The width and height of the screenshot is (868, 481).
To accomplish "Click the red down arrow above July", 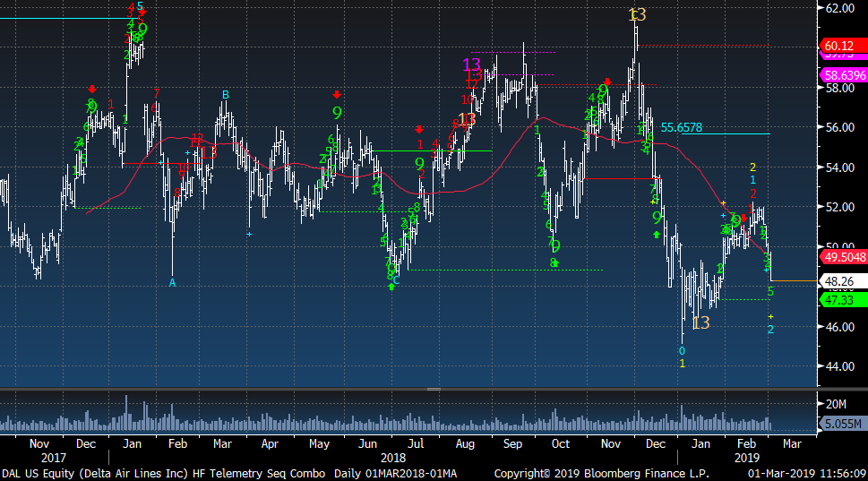I will [419, 130].
